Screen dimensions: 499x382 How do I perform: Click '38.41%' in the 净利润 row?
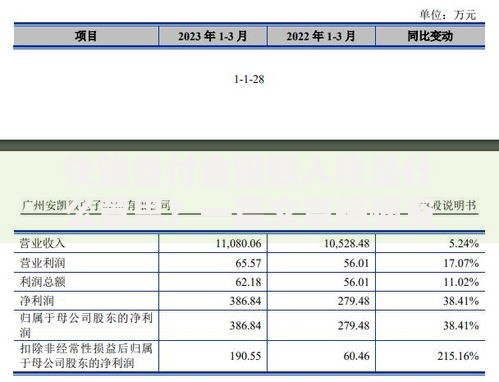coord(461,301)
